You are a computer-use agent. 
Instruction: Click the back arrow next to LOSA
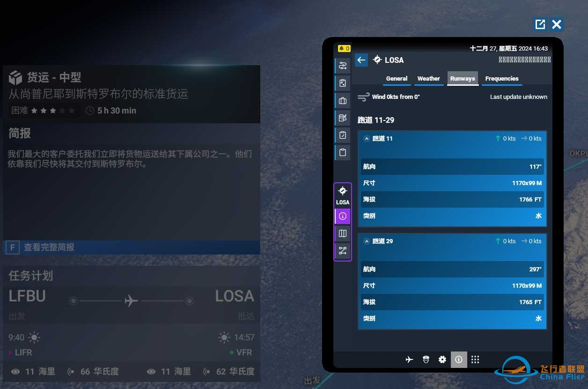[x=360, y=60]
